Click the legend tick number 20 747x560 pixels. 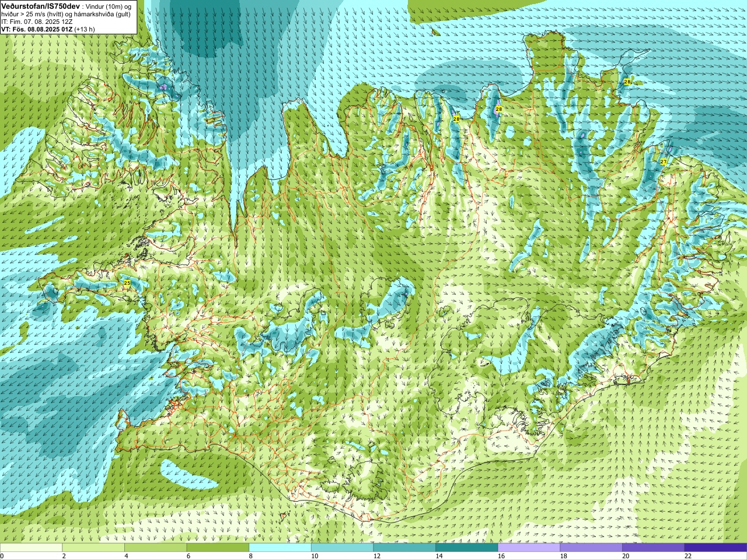coord(626,556)
